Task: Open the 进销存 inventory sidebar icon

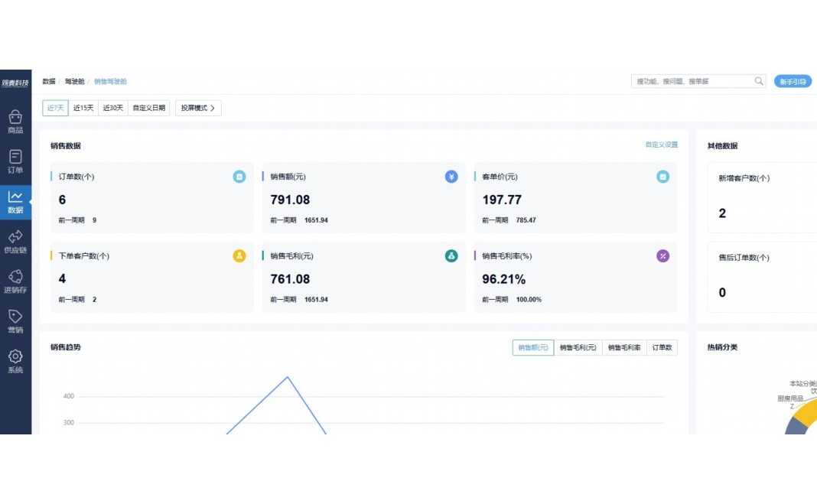Action: (15, 281)
